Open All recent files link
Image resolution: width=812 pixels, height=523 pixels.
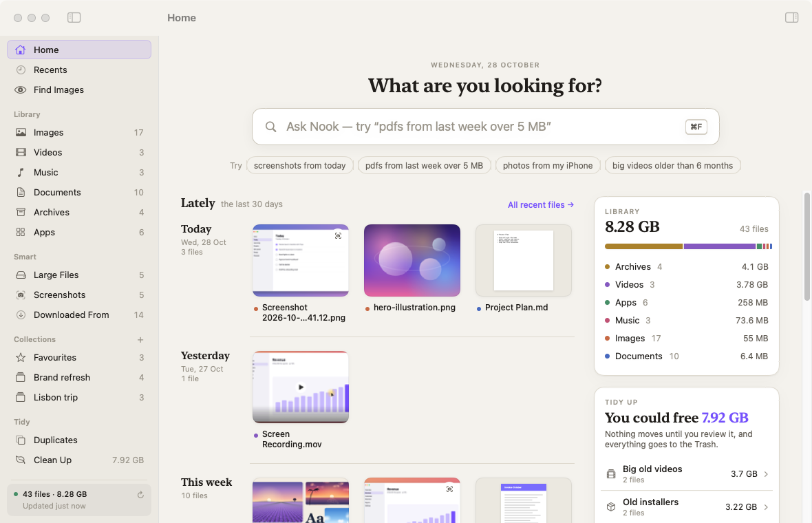[x=541, y=205]
